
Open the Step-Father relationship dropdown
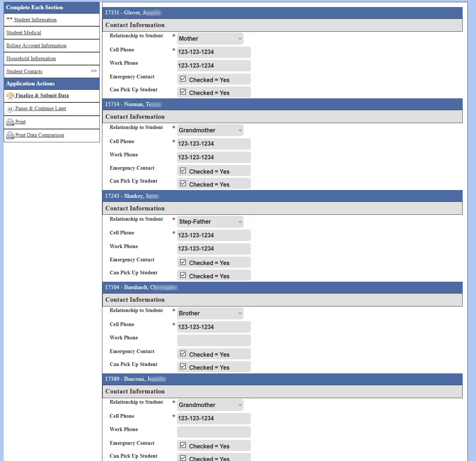click(210, 222)
